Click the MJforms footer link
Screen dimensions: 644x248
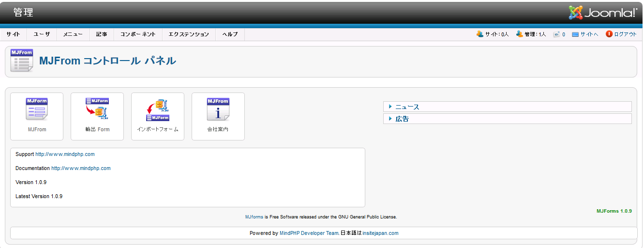click(254, 217)
